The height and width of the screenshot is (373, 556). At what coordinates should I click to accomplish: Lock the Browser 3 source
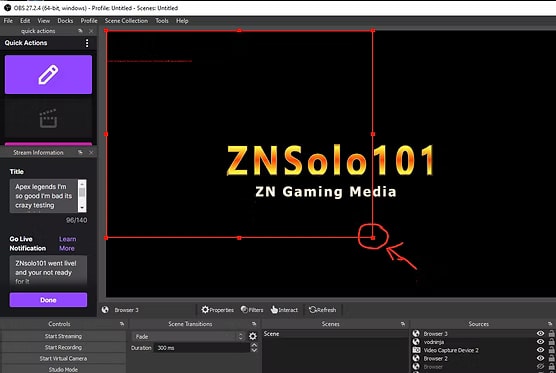[551, 333]
